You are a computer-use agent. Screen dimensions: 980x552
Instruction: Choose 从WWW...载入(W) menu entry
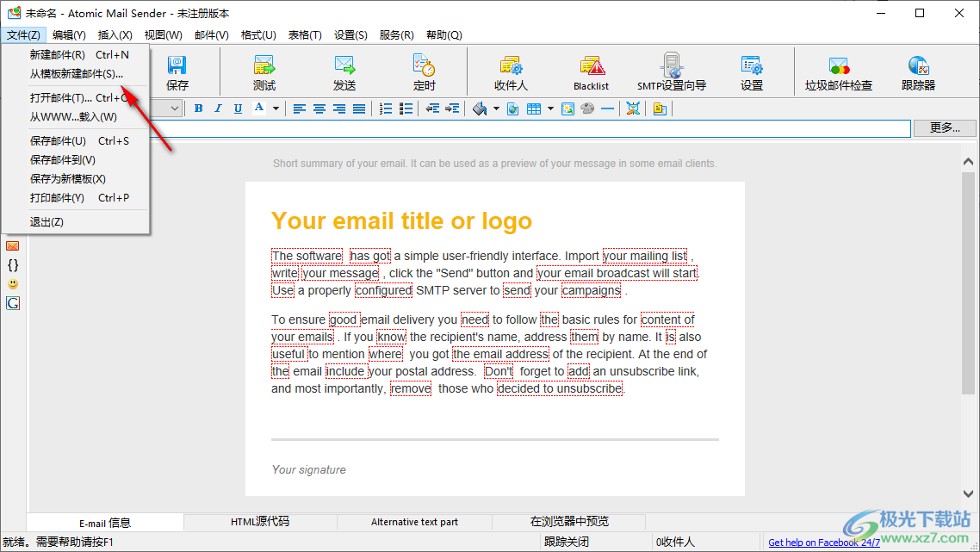click(x=76, y=117)
